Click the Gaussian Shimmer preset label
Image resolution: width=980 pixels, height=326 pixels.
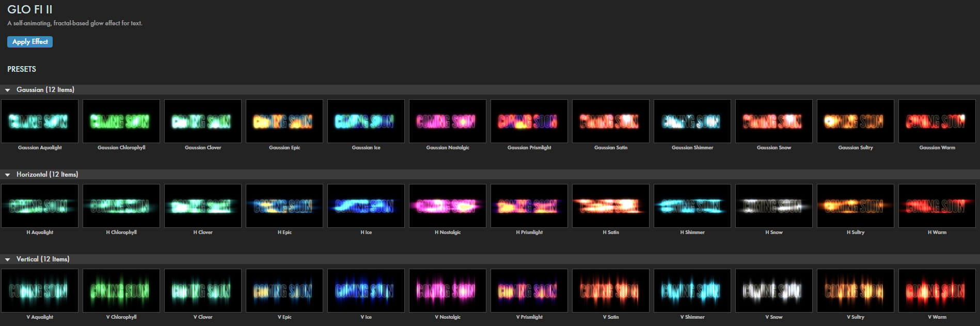[692, 148]
